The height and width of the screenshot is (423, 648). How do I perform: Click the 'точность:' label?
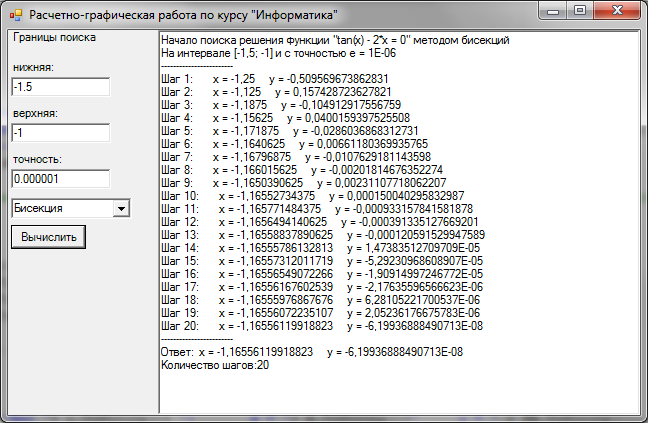(37, 159)
